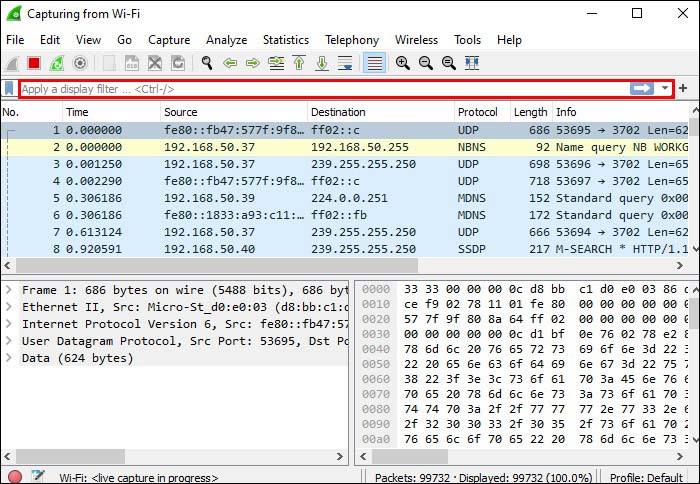700x484 pixels.
Task: Expand the Ethernet II tree item
Action: 8,307
